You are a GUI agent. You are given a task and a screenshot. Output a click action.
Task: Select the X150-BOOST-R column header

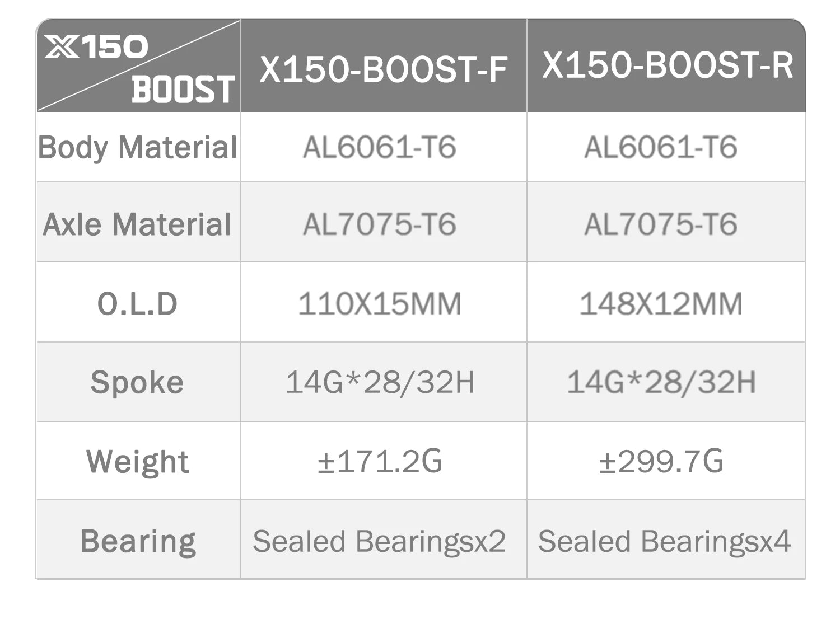tap(668, 65)
